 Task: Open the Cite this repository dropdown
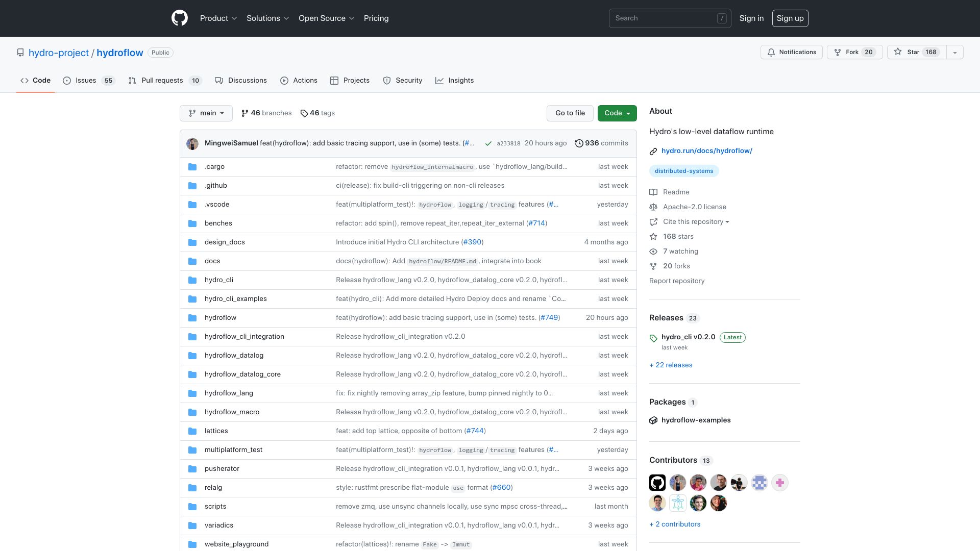tap(696, 222)
